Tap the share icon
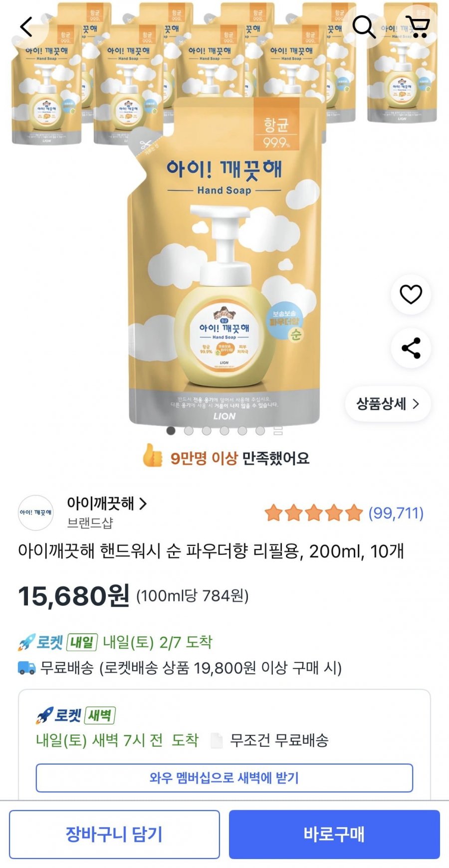Screen dimensions: 449x868 411,348
